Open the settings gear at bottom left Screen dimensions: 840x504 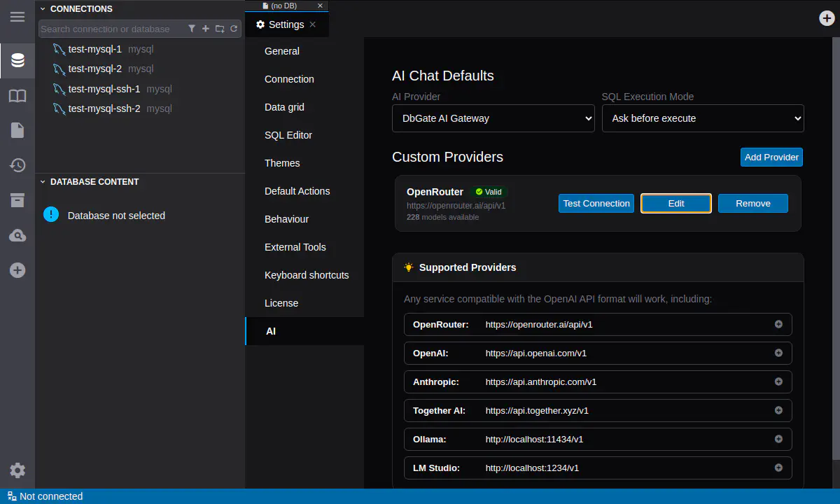(17, 470)
